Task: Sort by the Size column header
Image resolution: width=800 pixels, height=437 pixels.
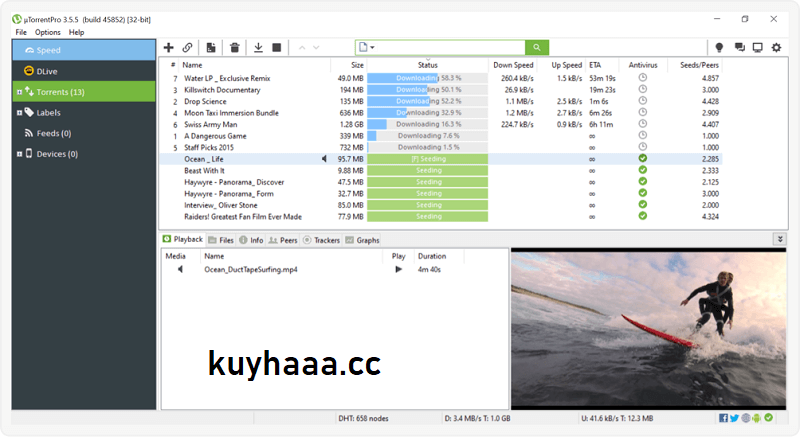Action: pos(357,65)
